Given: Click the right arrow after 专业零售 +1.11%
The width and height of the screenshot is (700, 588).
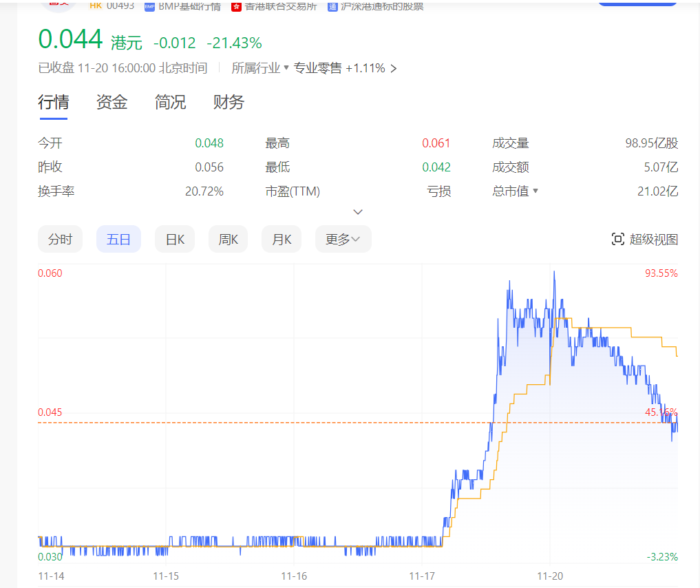Looking at the screenshot, I should click(x=393, y=68).
